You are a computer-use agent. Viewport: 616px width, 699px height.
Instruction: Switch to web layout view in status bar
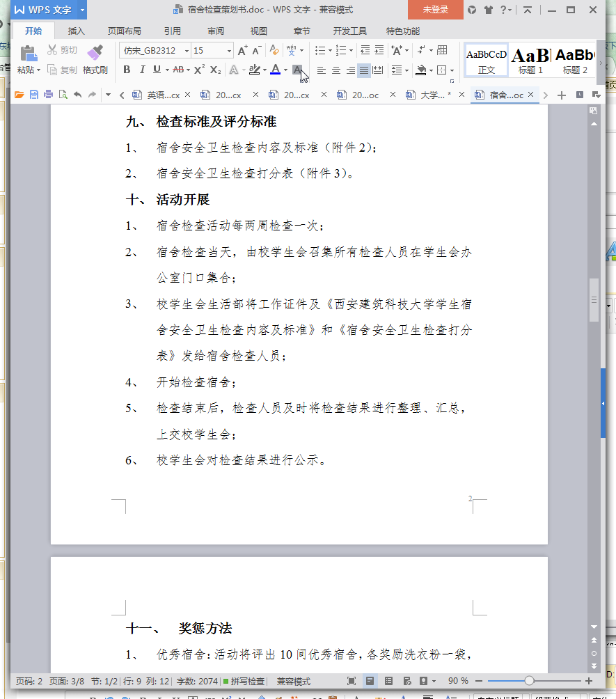tap(407, 681)
